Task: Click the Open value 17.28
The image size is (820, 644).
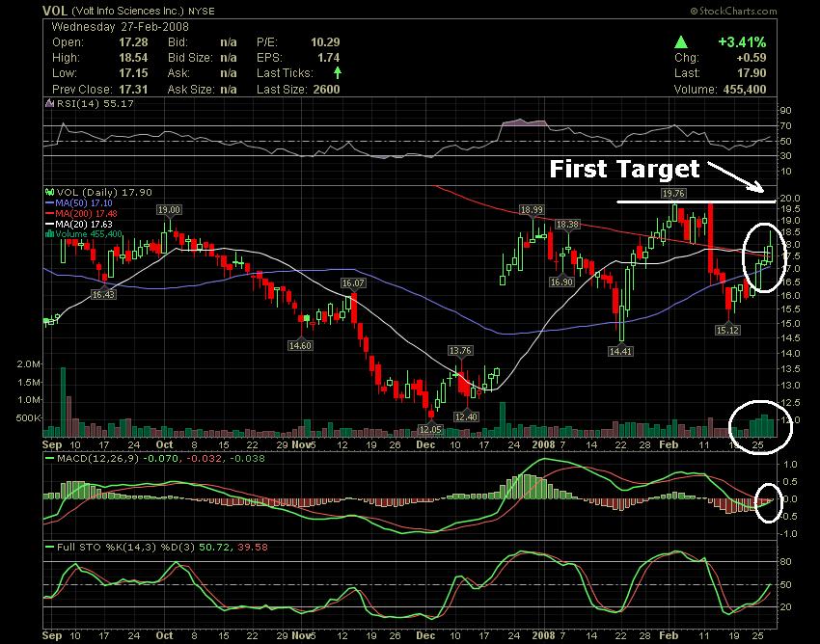Action: 133,42
